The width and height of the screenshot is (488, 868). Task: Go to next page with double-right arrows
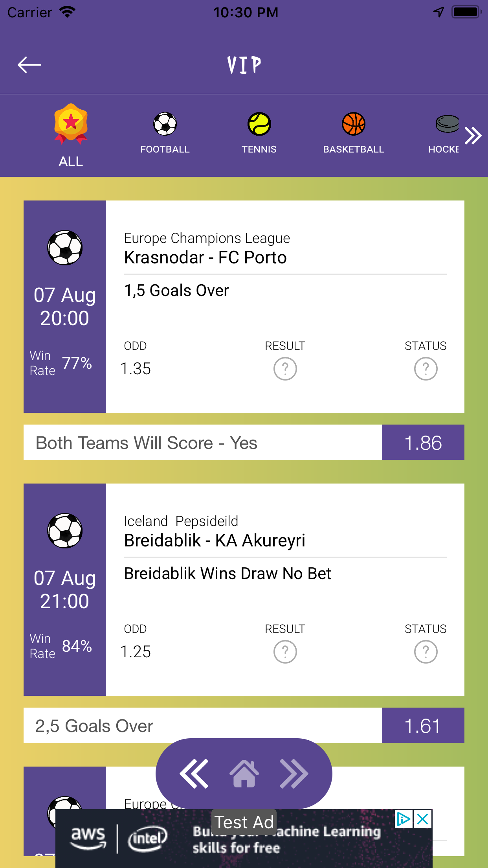pos(294,774)
